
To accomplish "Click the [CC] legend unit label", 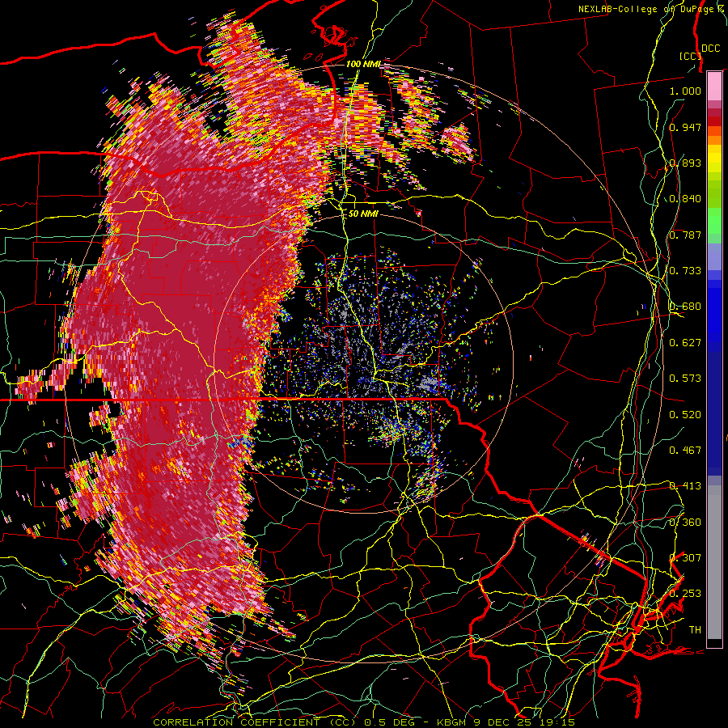I will (x=690, y=56).
